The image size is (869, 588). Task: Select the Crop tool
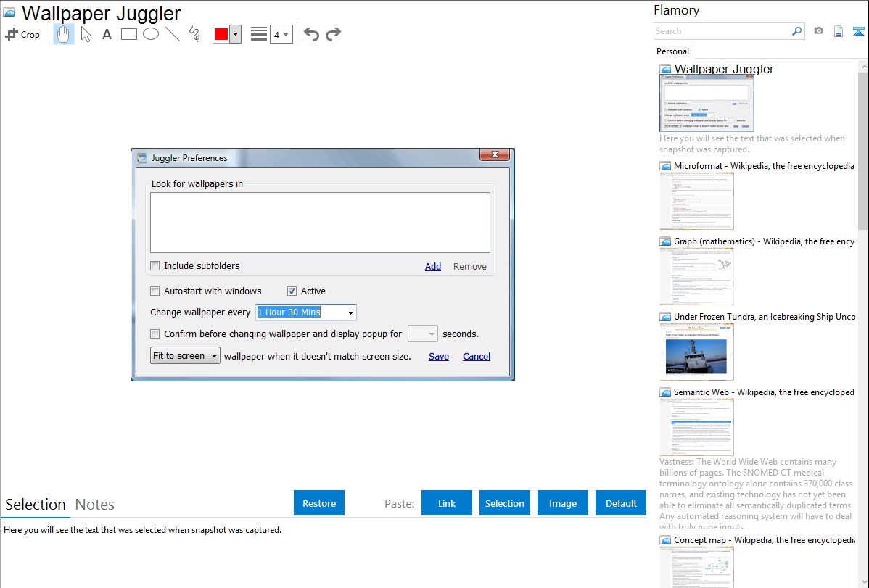[22, 34]
